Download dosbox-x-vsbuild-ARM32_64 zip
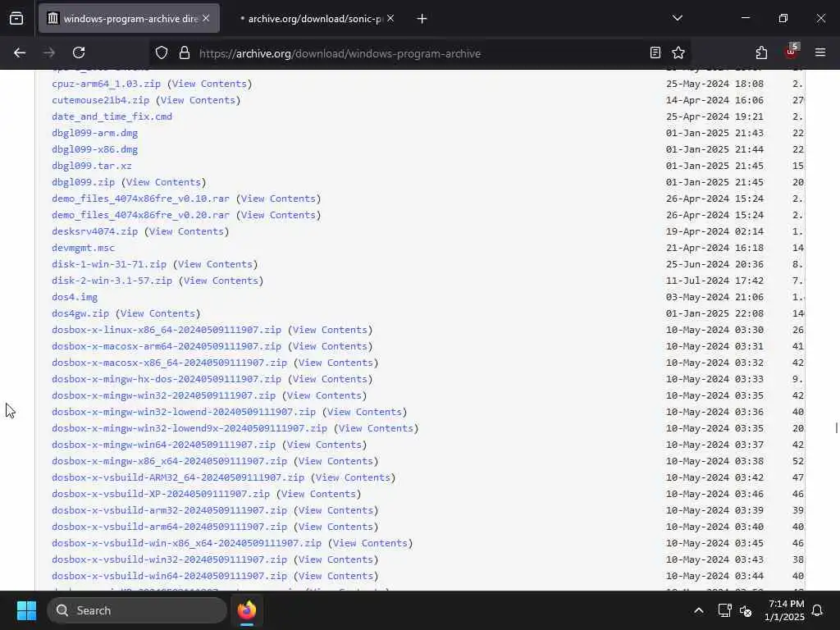Viewport: 840px width, 630px height. pos(178,478)
